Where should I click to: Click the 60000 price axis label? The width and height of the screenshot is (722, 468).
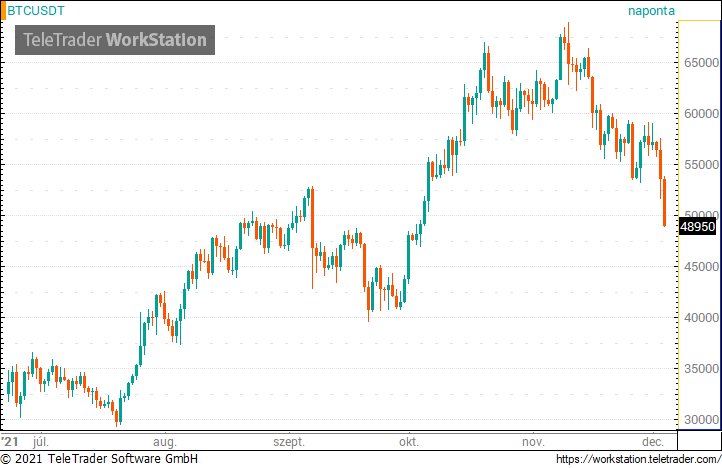[x=701, y=114]
